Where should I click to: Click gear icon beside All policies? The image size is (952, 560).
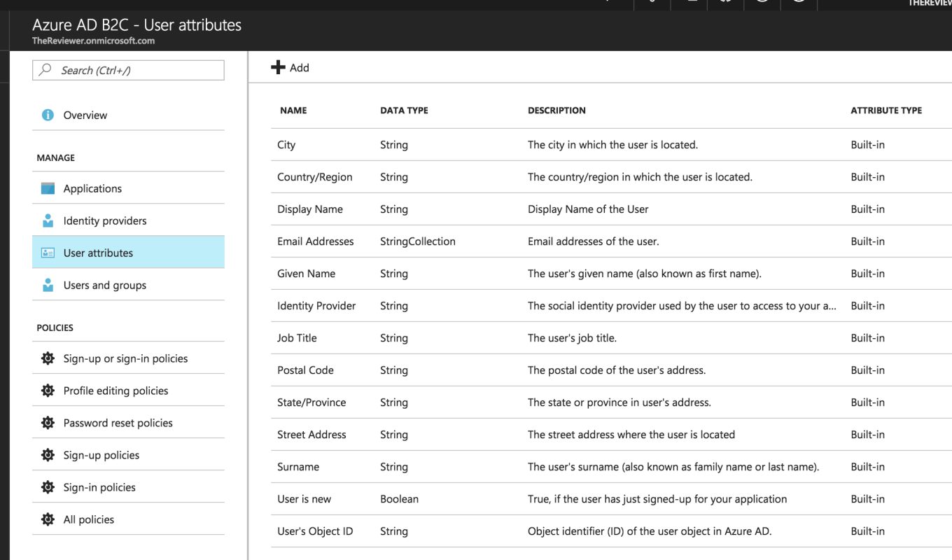click(48, 519)
